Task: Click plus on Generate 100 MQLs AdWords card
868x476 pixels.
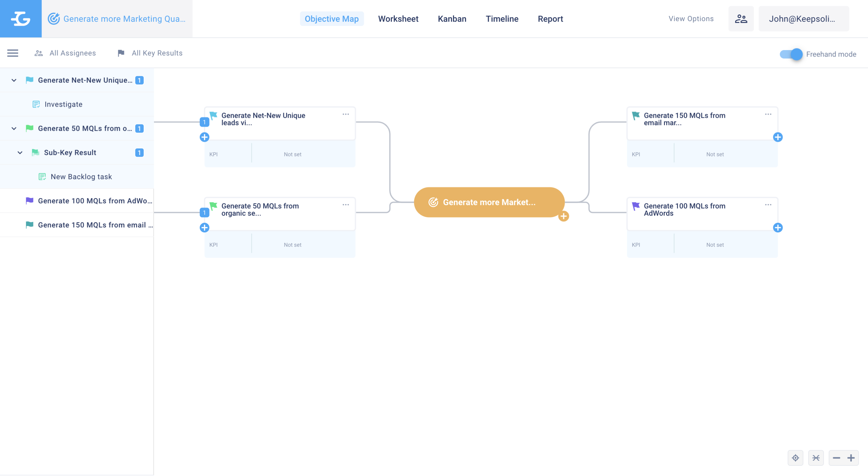Action: (778, 228)
